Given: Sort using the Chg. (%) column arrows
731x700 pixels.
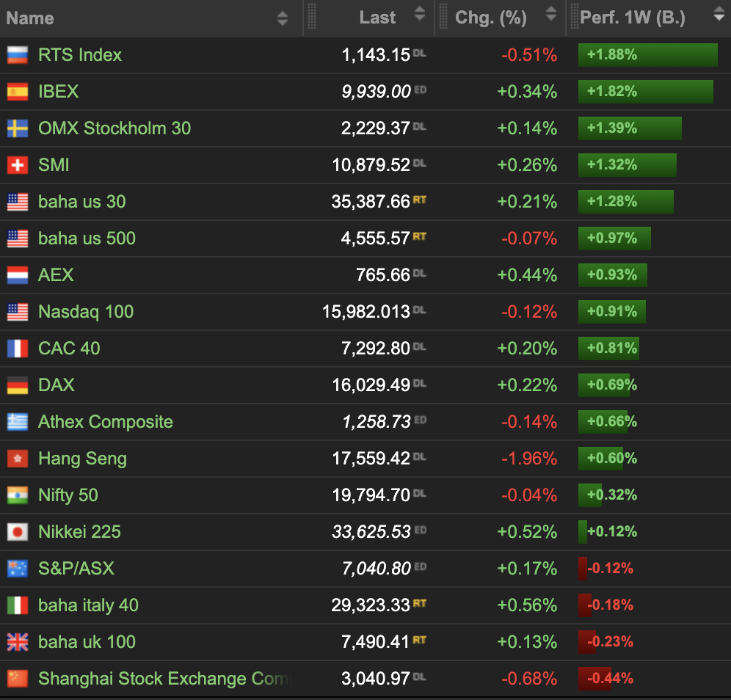Looking at the screenshot, I should pyautogui.click(x=550, y=15).
